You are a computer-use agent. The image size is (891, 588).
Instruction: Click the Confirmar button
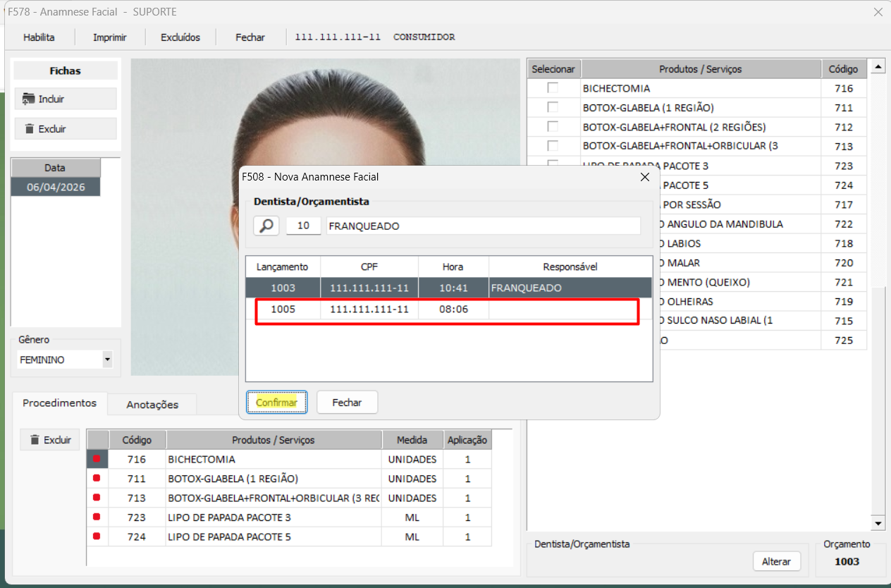(x=276, y=403)
